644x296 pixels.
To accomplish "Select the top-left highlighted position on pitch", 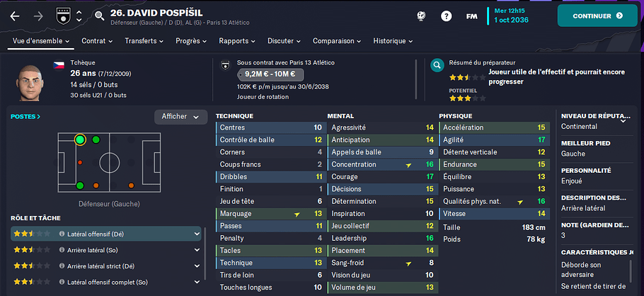I will click(80, 140).
